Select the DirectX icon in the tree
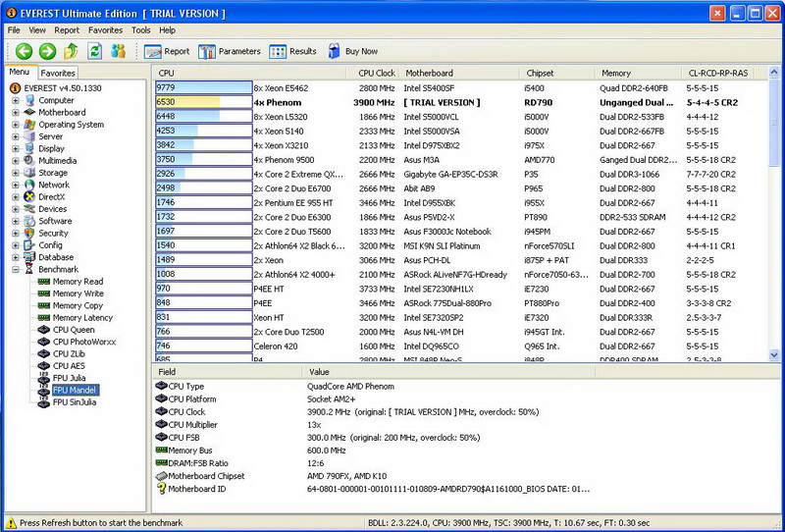Screen dimensions: 785x532 [x=29, y=197]
